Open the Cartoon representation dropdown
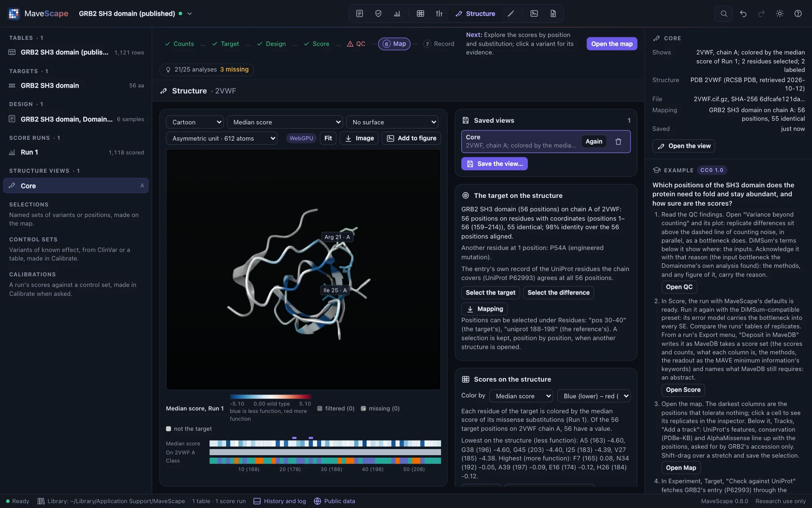Image resolution: width=812 pixels, height=508 pixels. pyautogui.click(x=195, y=122)
